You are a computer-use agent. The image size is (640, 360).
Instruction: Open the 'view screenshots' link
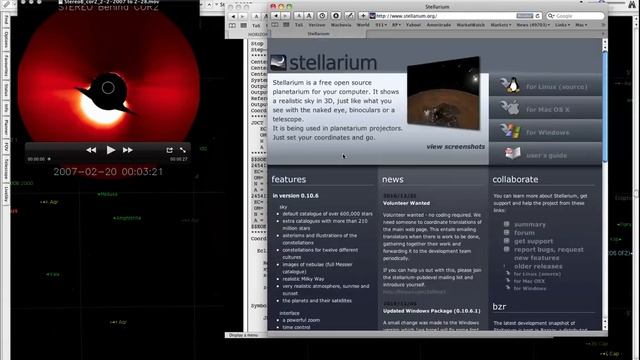[x=456, y=147]
